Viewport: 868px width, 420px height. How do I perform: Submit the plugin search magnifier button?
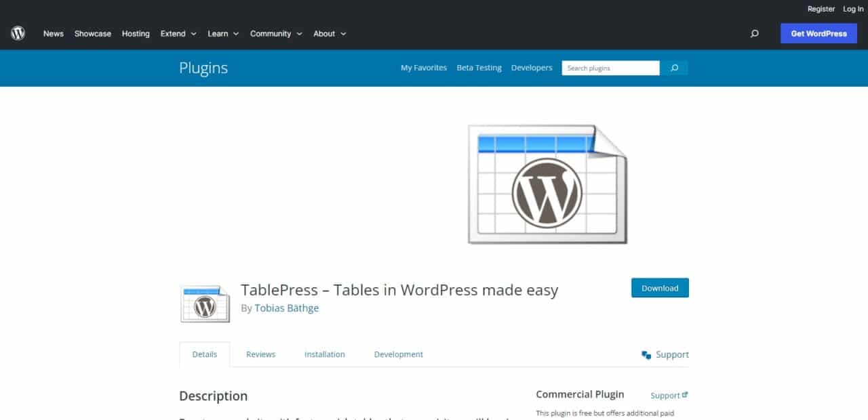click(x=674, y=68)
